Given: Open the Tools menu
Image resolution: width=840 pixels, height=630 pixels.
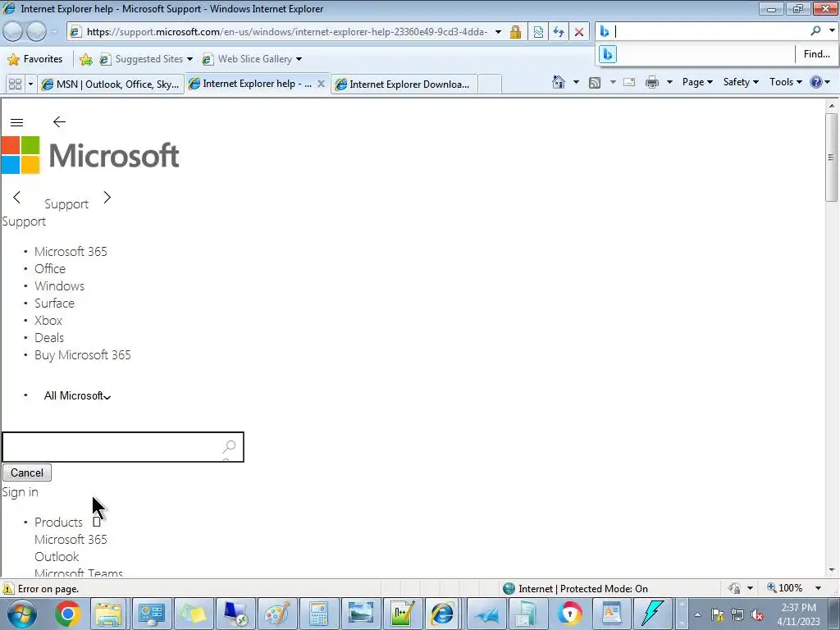Looking at the screenshot, I should point(785,82).
